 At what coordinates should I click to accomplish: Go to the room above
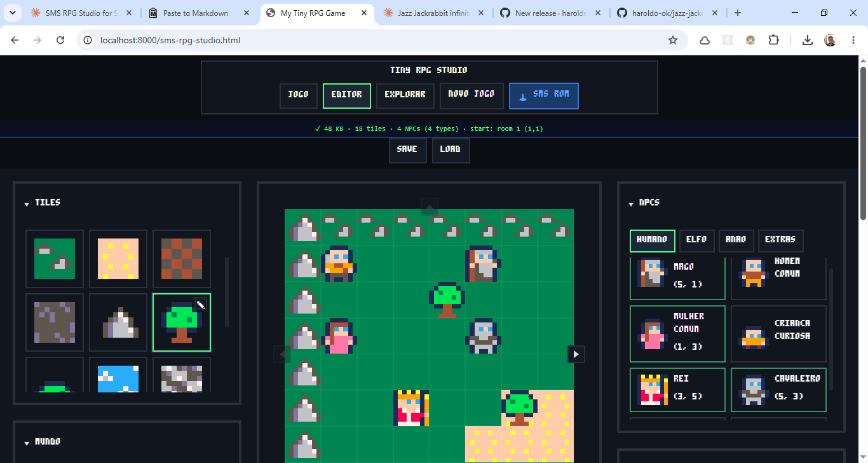pos(430,206)
